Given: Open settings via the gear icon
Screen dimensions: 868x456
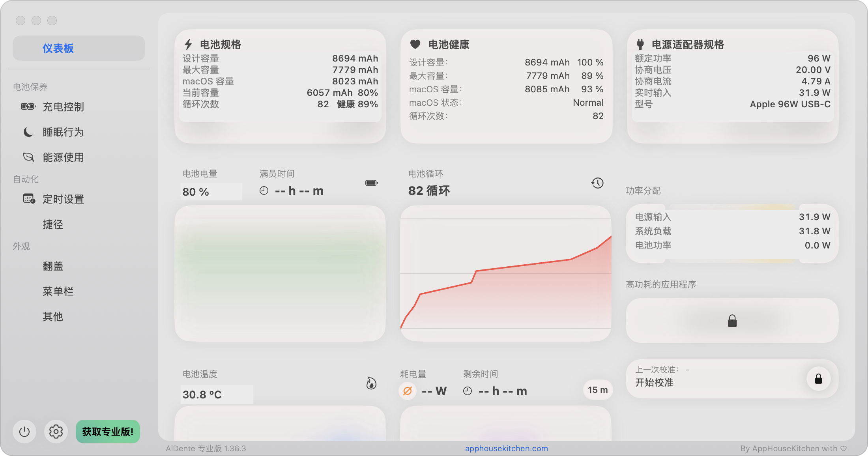Looking at the screenshot, I should tap(56, 432).
